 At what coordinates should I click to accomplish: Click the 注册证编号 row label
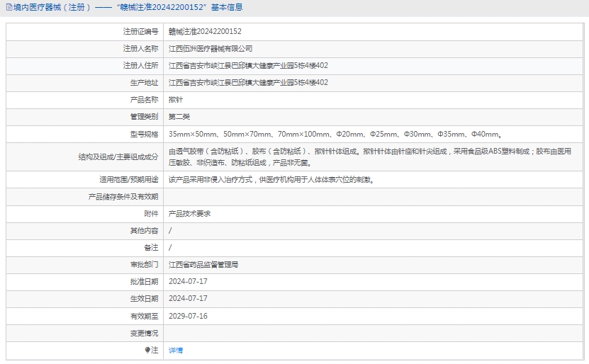click(140, 32)
